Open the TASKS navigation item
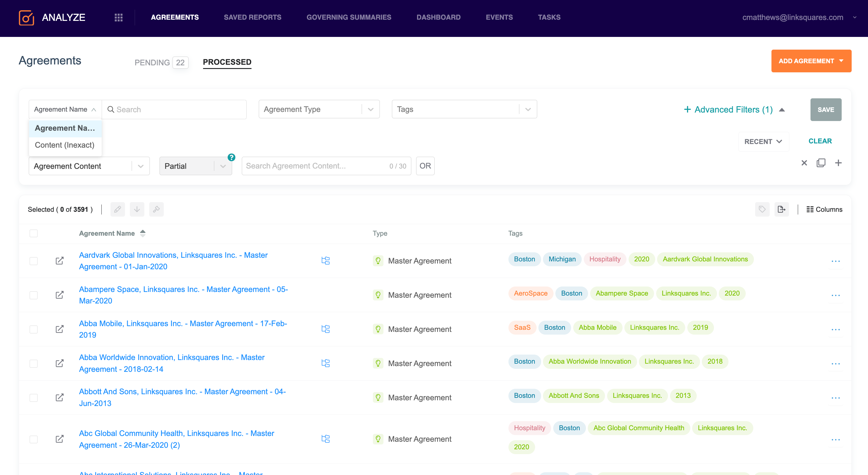 click(x=549, y=18)
